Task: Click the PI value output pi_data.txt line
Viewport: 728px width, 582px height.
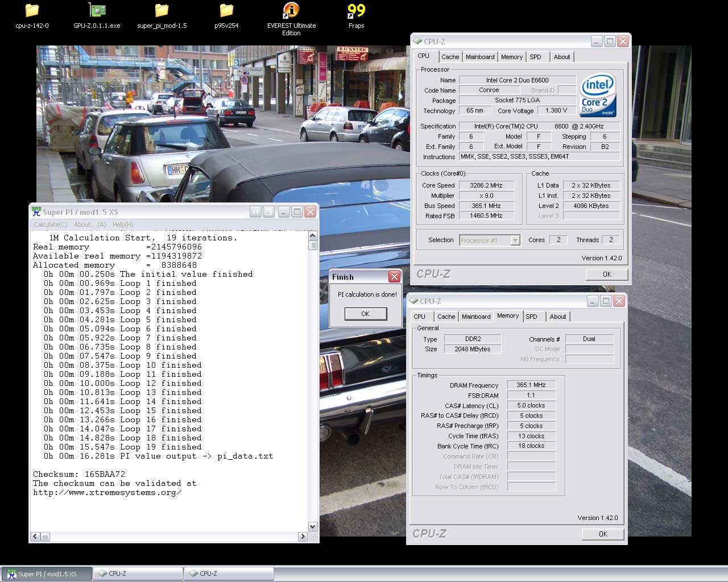Action: pos(159,456)
